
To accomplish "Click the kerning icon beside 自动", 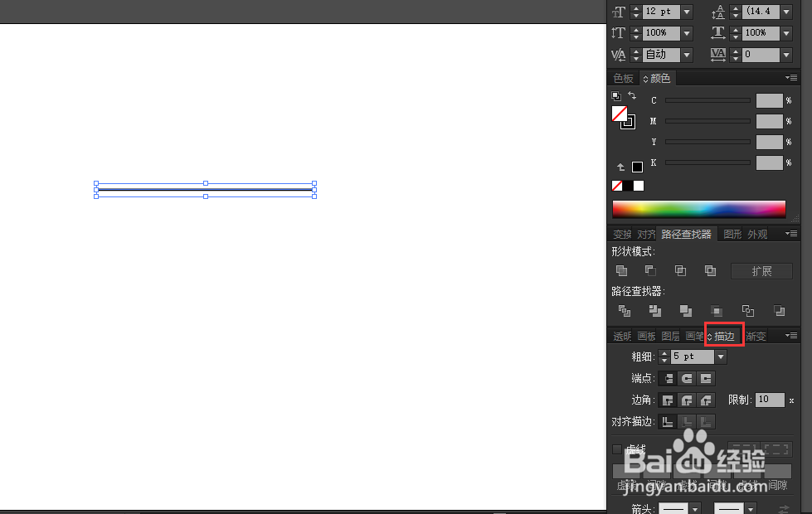I will (618, 55).
